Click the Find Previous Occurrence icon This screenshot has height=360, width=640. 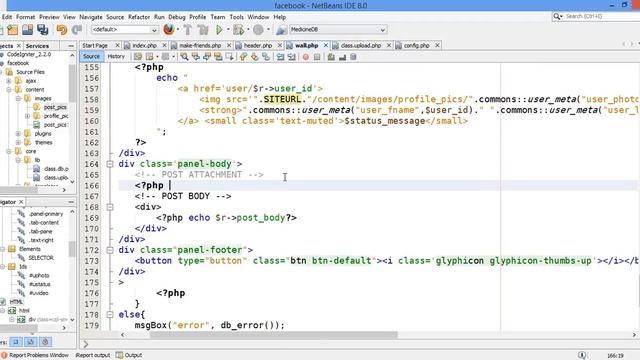(x=196, y=57)
